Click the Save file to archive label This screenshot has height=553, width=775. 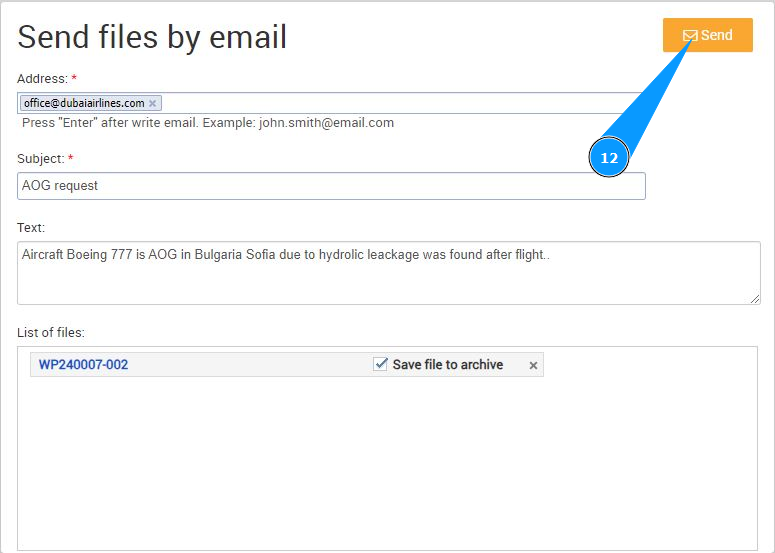tap(447, 365)
